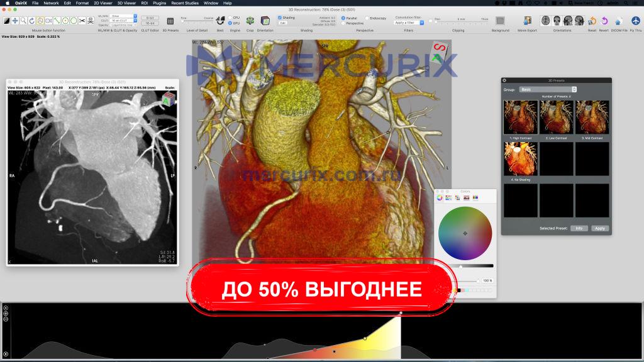Set the axial orientation head icon
This screenshot has height=362, width=644.
545,21
